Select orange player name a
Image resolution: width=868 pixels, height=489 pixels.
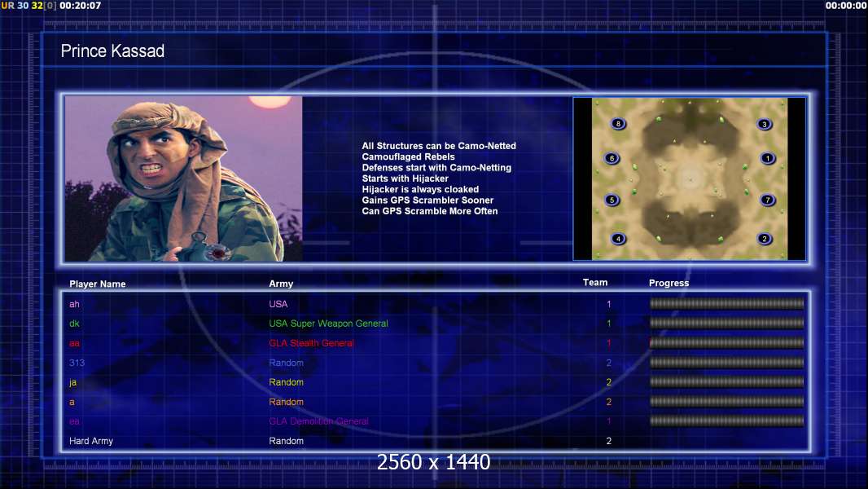pyautogui.click(x=72, y=402)
